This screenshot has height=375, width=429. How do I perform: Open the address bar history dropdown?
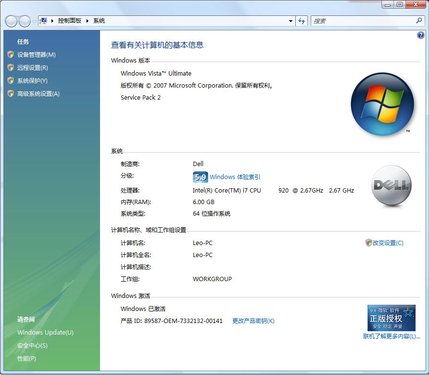pyautogui.click(x=291, y=21)
